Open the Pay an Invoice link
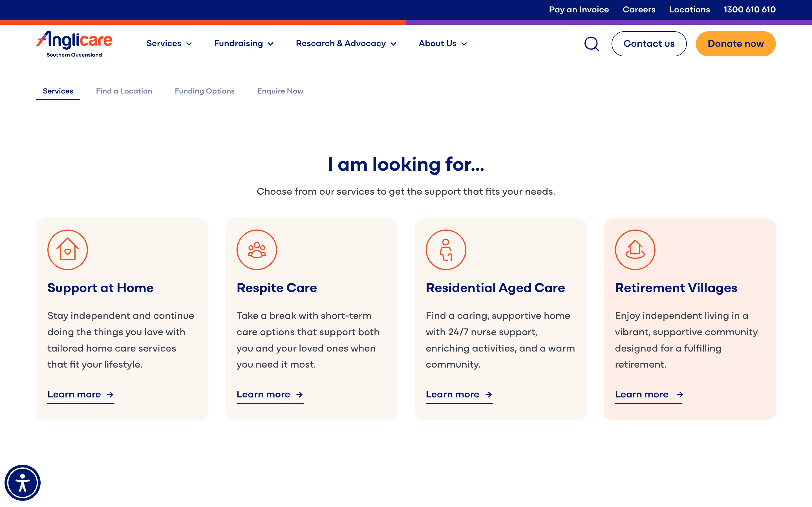Viewport: 812px width, 507px height. 579,10
